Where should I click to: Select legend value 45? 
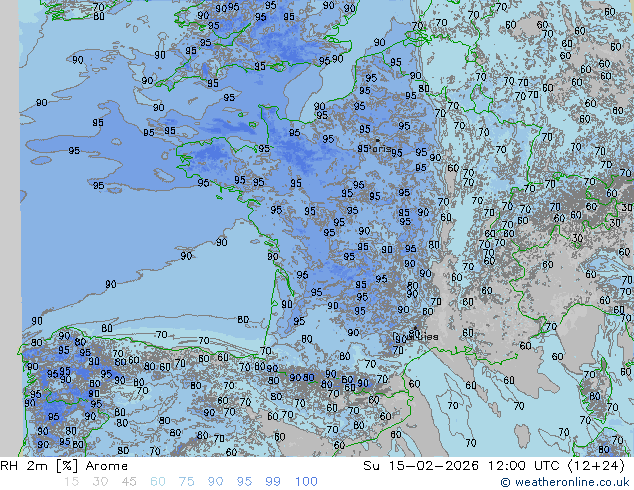129,482
